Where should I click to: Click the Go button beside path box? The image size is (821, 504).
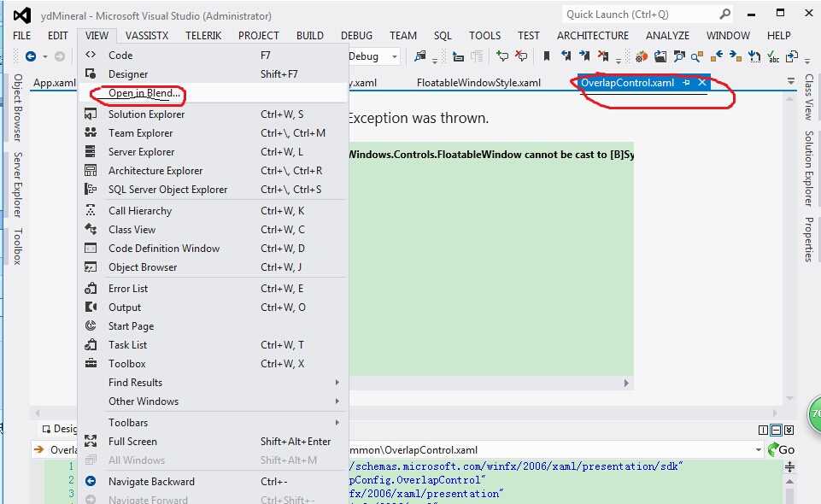point(781,449)
